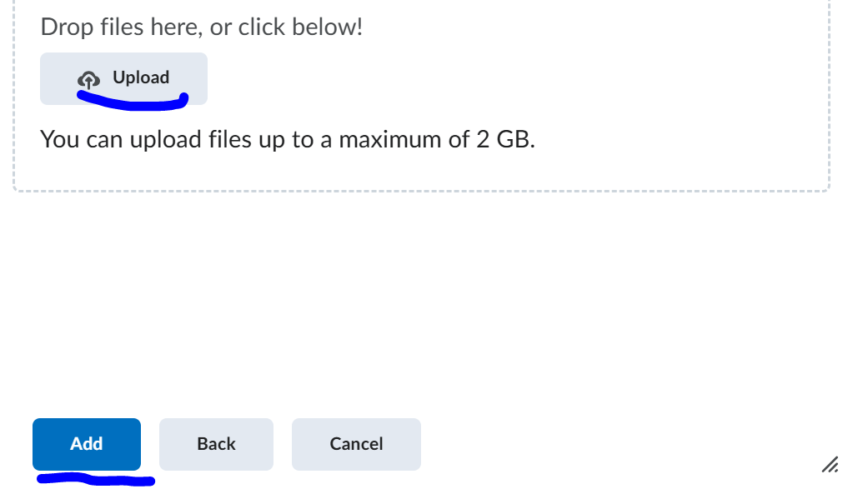The image size is (868, 489).
Task: Click the dashed border's bottom edge
Action: pyautogui.click(x=421, y=191)
